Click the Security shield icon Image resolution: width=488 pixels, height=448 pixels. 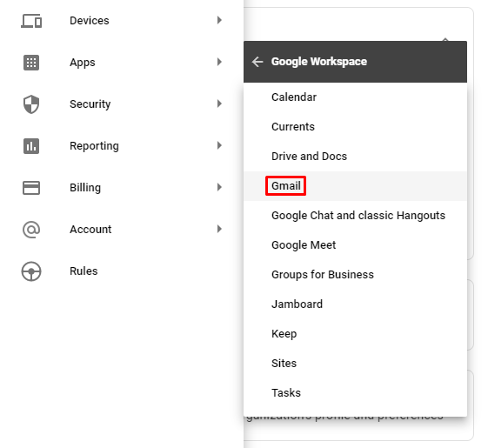tap(31, 104)
